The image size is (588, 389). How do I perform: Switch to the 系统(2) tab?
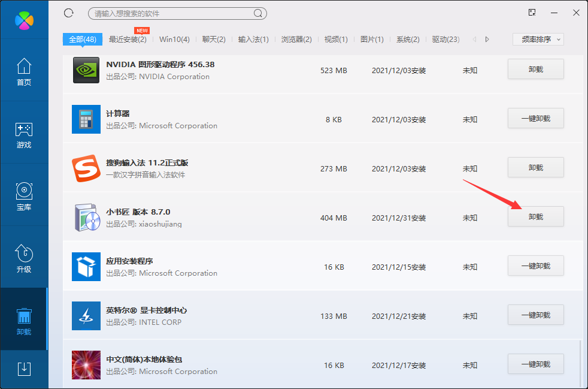[x=408, y=40]
